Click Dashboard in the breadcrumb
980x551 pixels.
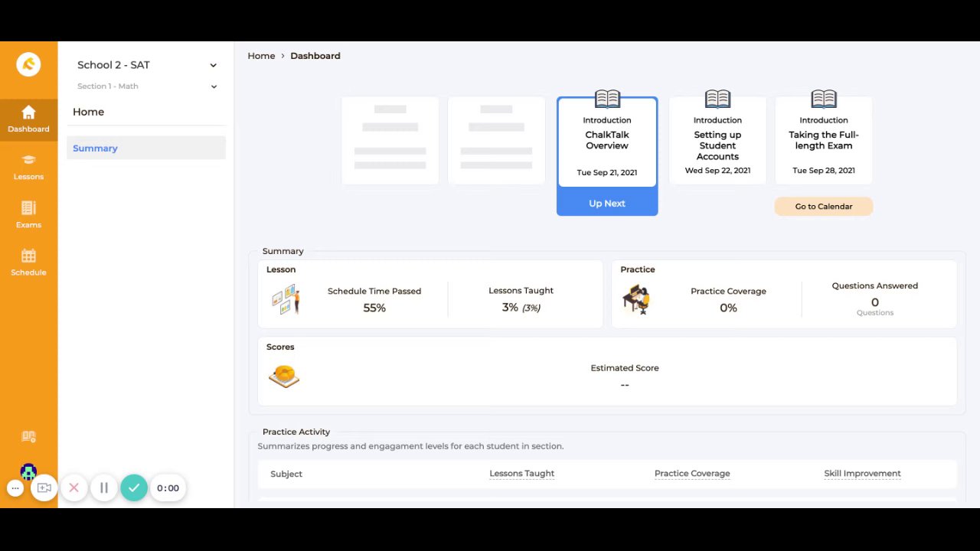315,56
